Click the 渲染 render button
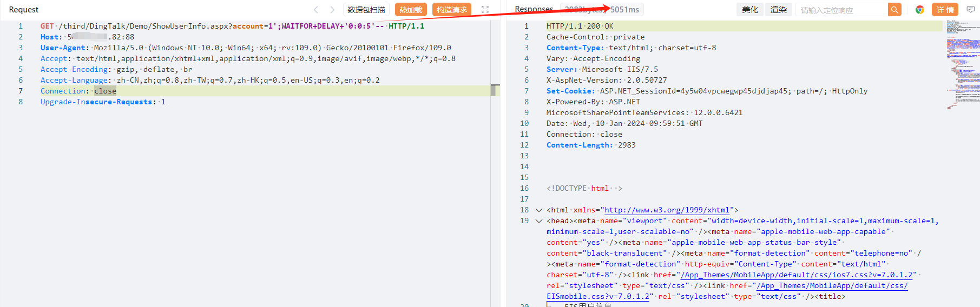Screen dimensions: 980x307 click(x=779, y=10)
